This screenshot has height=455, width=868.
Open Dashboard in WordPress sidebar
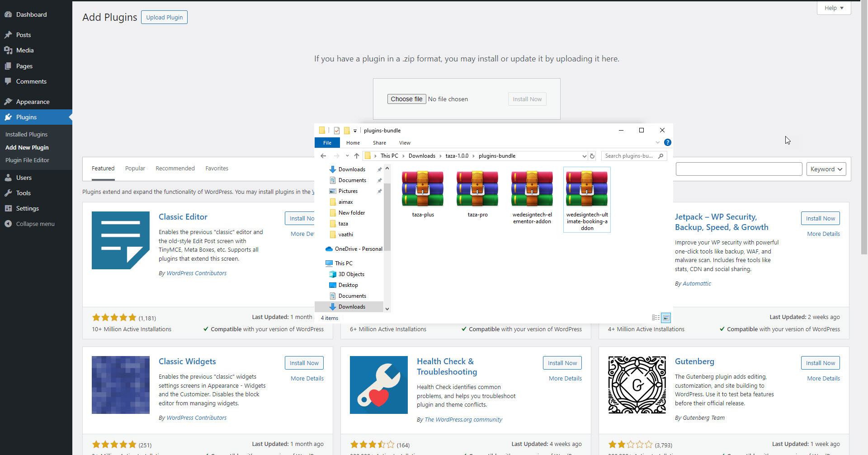(x=31, y=14)
